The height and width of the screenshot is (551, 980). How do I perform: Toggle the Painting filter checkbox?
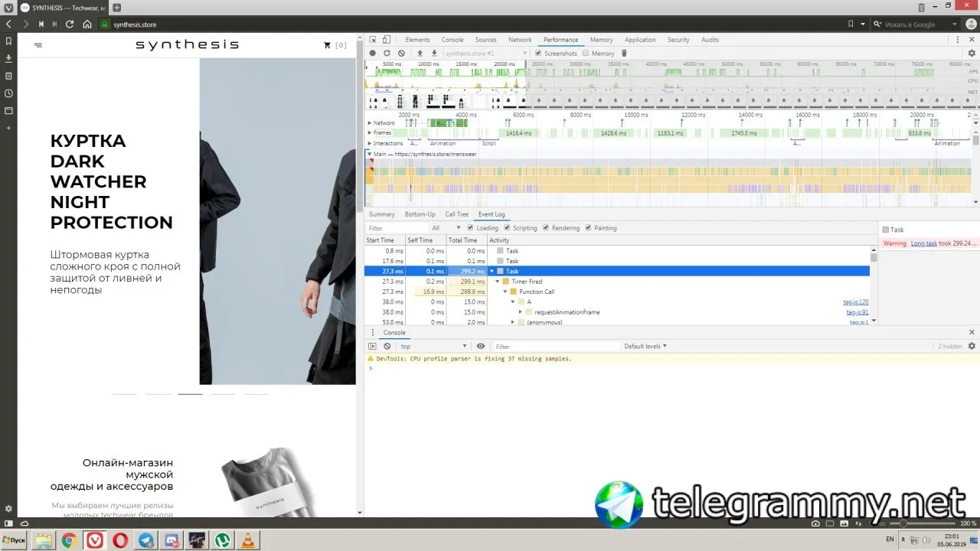(x=589, y=228)
